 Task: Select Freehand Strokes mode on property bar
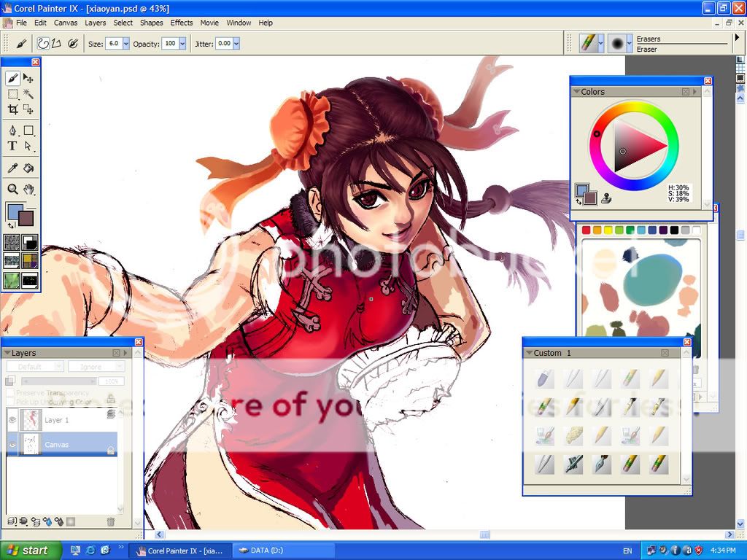coord(43,44)
